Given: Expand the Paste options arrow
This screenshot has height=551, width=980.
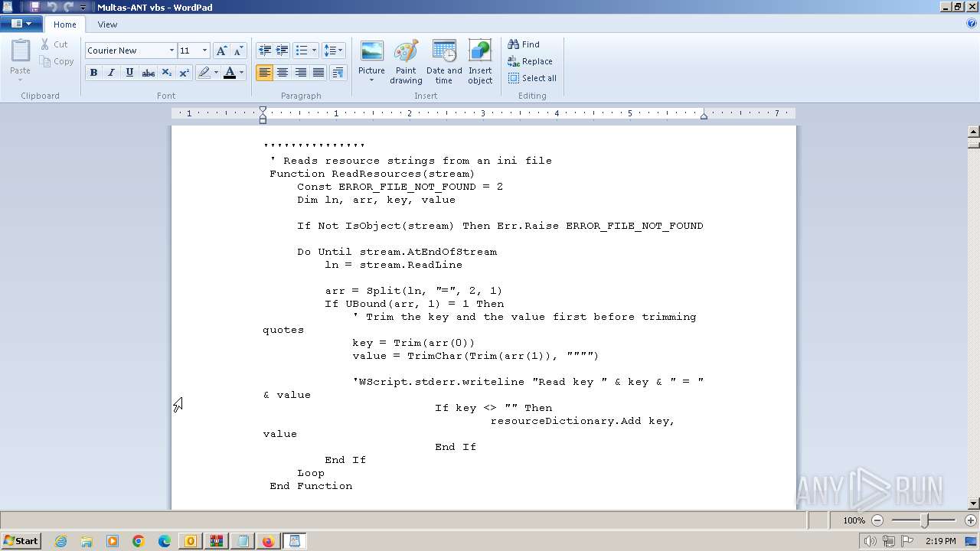Looking at the screenshot, I should [21, 80].
